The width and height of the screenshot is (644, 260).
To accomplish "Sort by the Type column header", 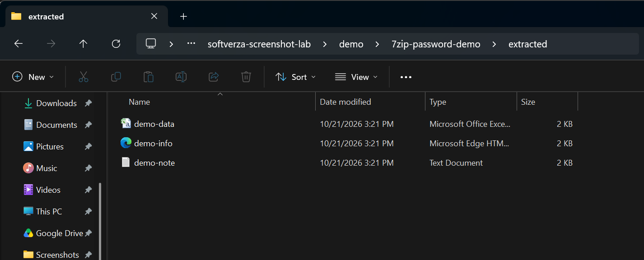I will point(438,102).
